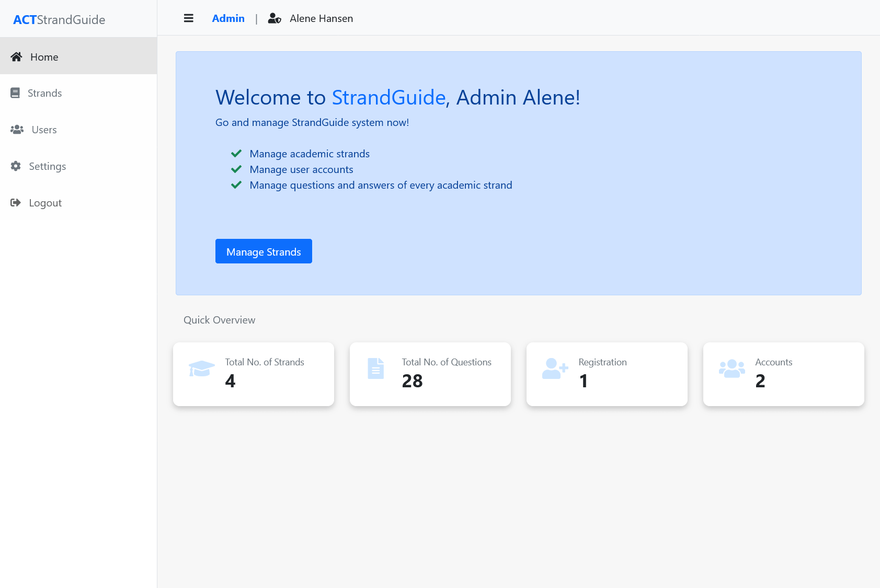Screen dimensions: 880x588
Task: Open the Home menu item
Action: coord(78,56)
